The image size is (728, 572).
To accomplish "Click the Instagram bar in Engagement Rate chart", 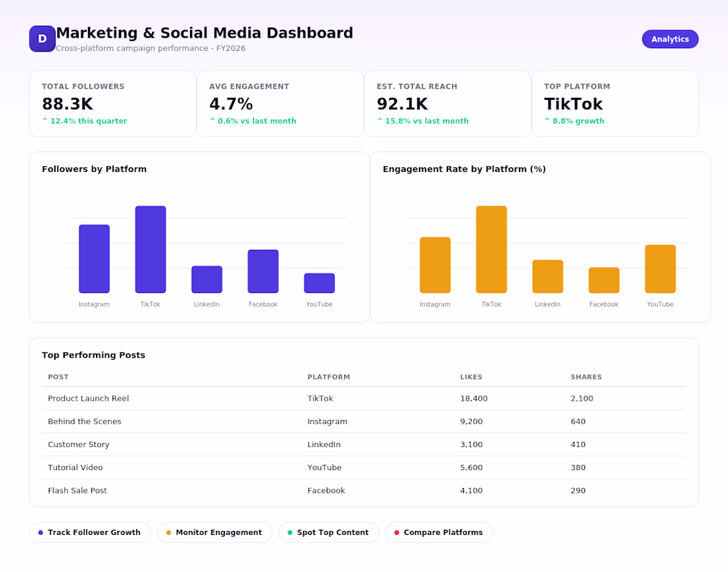I will [435, 265].
